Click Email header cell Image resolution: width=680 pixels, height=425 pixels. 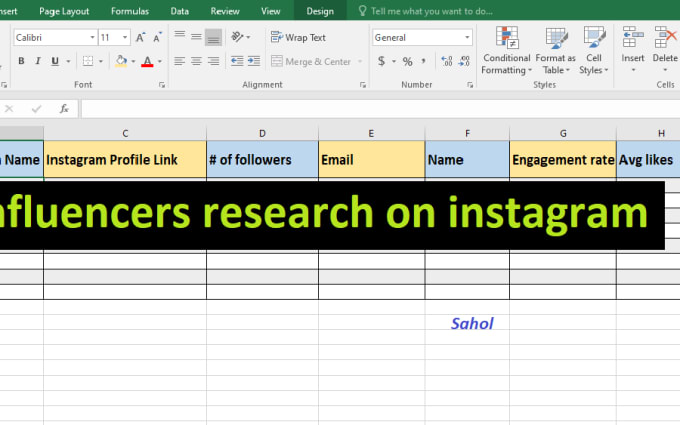tap(372, 160)
